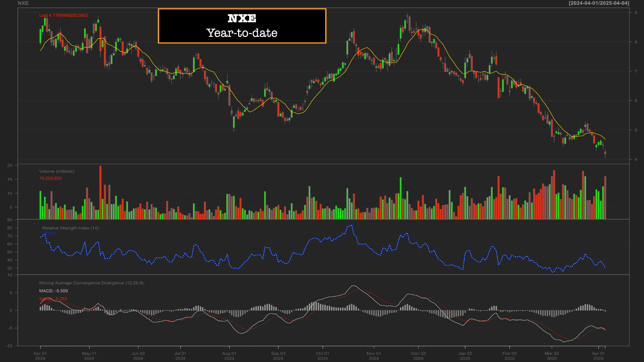Click the 'Relative Strength Index (14):' label
Viewport: 644px width, 362px height.
(x=71, y=228)
